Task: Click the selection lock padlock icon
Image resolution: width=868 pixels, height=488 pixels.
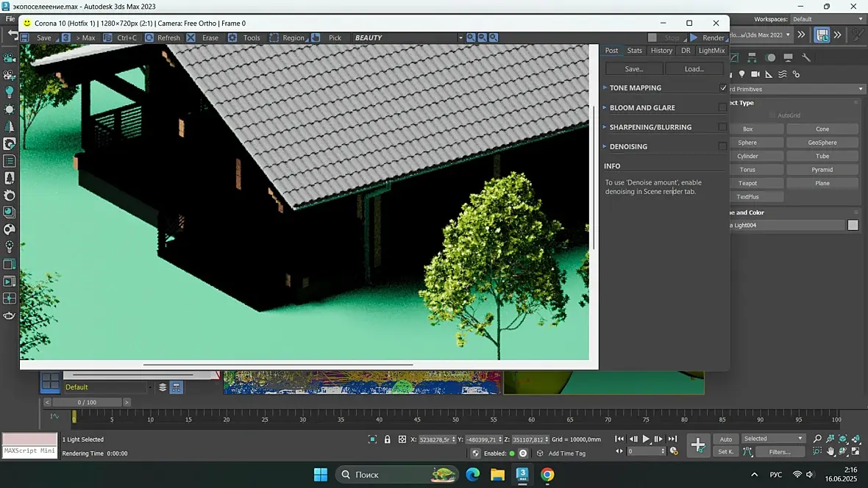Action: [388, 439]
